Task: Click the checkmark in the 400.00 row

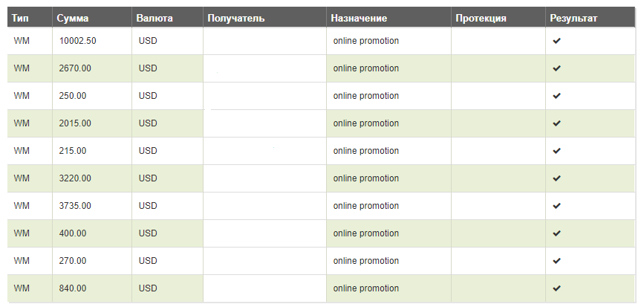Action: (556, 233)
